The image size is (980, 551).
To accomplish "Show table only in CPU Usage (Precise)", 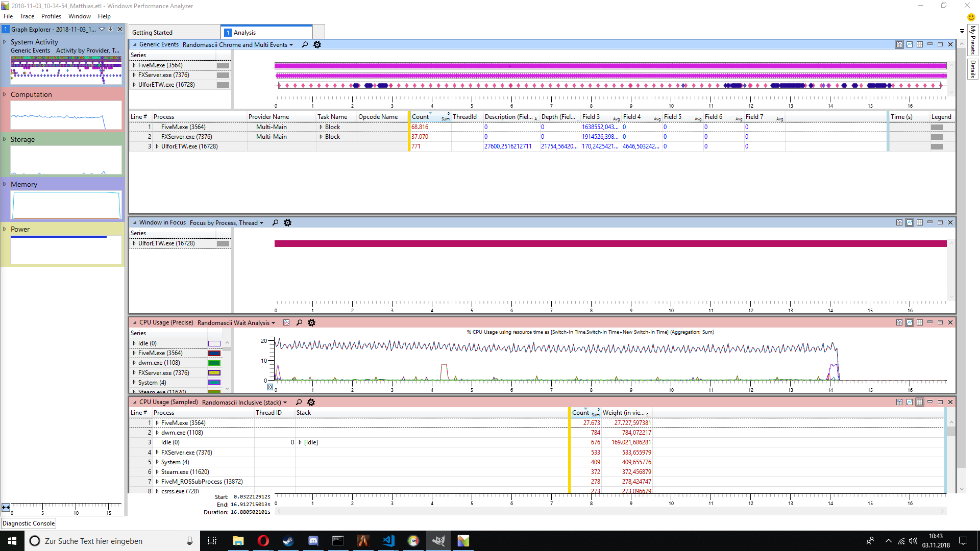I will (920, 323).
